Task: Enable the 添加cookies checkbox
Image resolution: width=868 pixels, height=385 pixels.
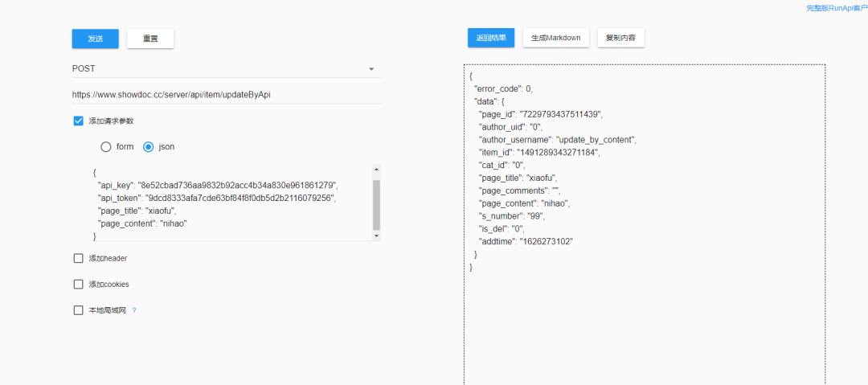Action: 79,285
